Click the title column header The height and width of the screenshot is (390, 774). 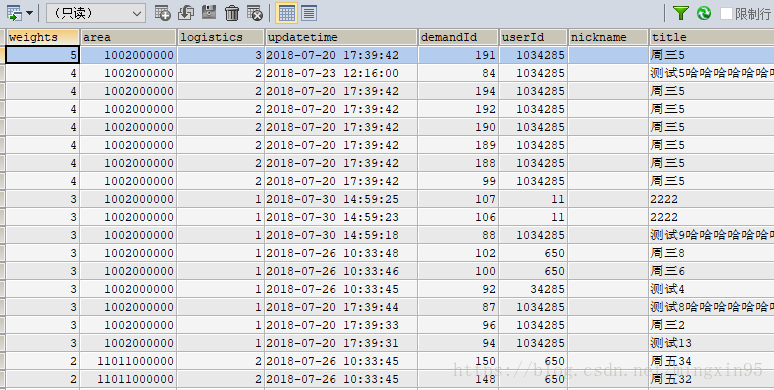click(712, 38)
